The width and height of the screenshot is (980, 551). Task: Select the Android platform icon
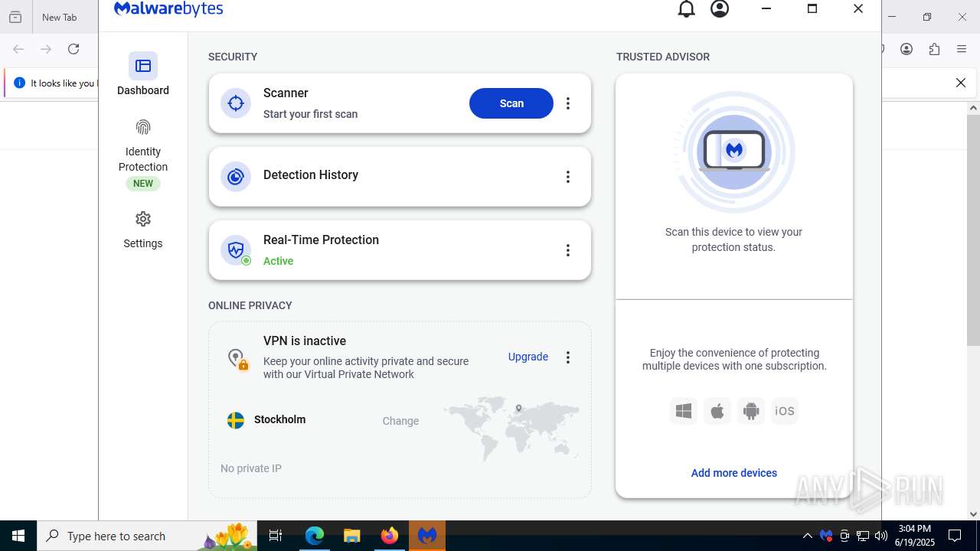coord(751,411)
